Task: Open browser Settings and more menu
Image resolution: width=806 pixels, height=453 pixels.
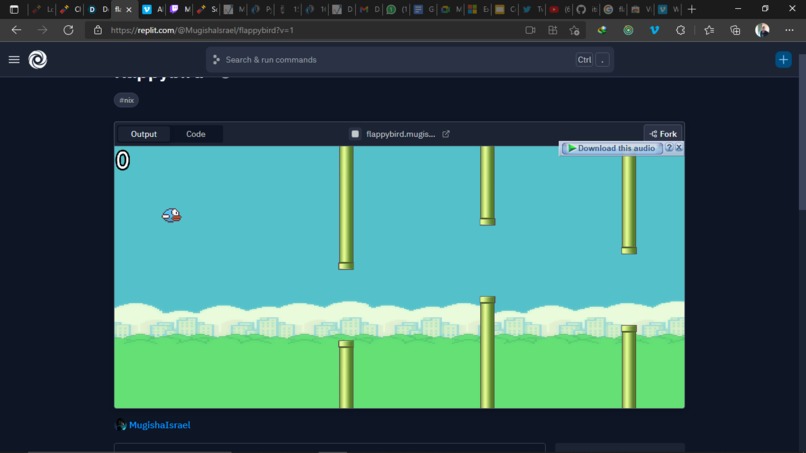Action: (x=789, y=30)
